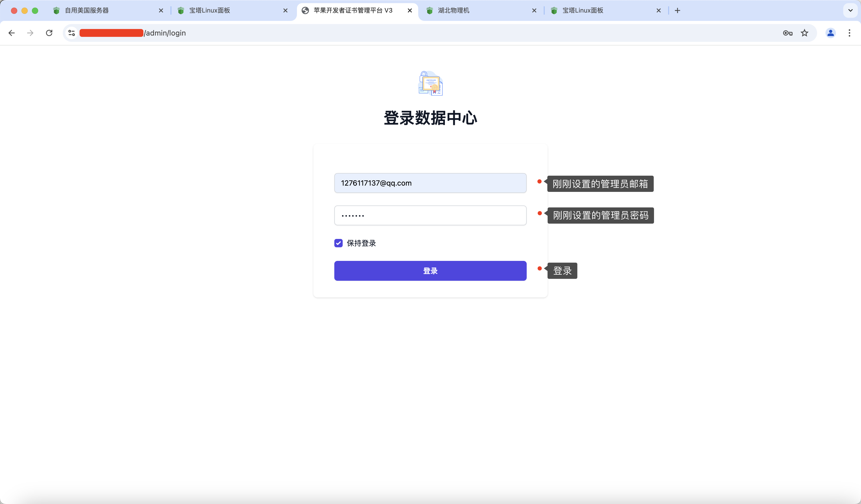Click the 登录数据中心 heading

[x=430, y=118]
